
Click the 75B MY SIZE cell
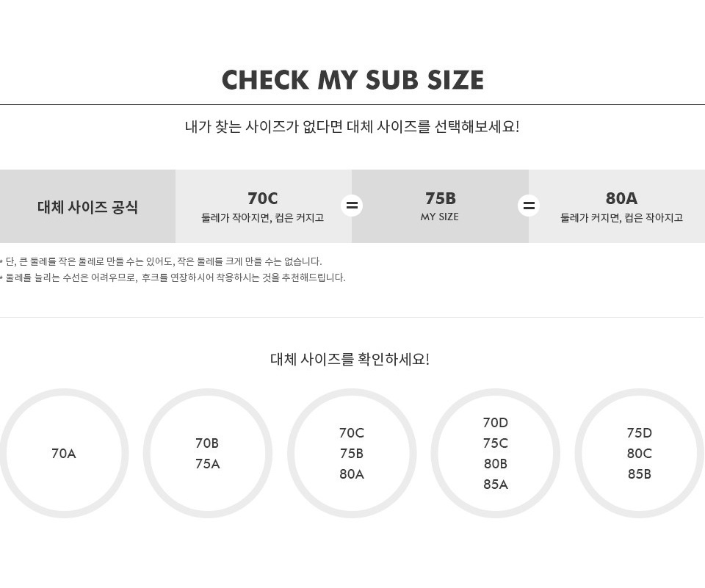pos(440,206)
